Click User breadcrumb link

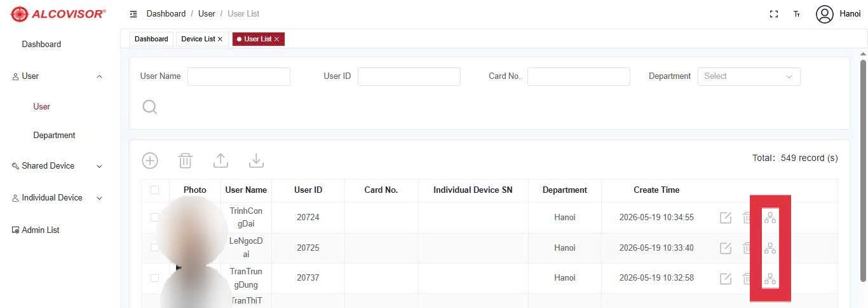click(207, 14)
